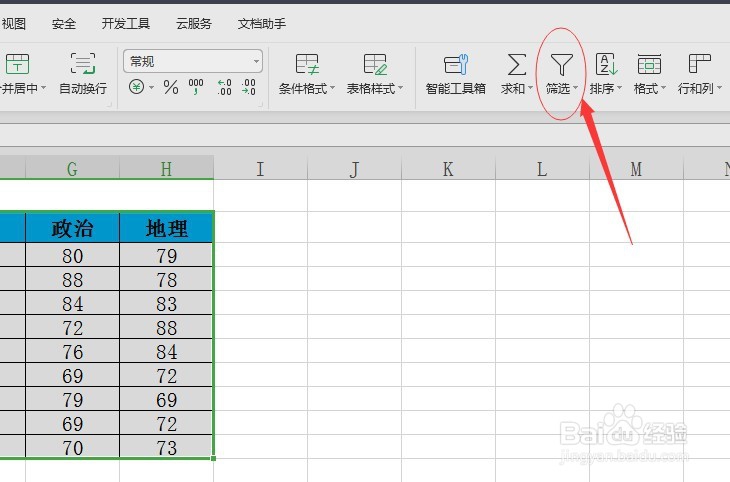Open the 视图 ribbon tab
Viewport: 730px width, 482px height.
[14, 24]
